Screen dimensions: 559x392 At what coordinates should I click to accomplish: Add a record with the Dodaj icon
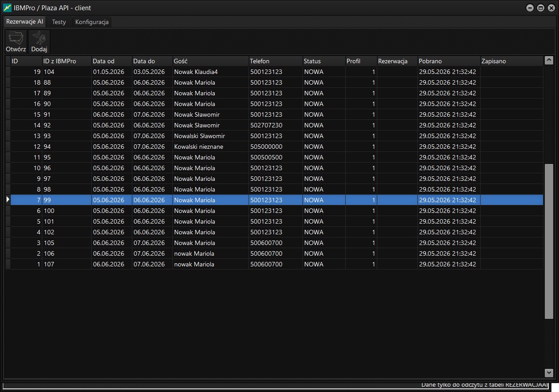39,41
